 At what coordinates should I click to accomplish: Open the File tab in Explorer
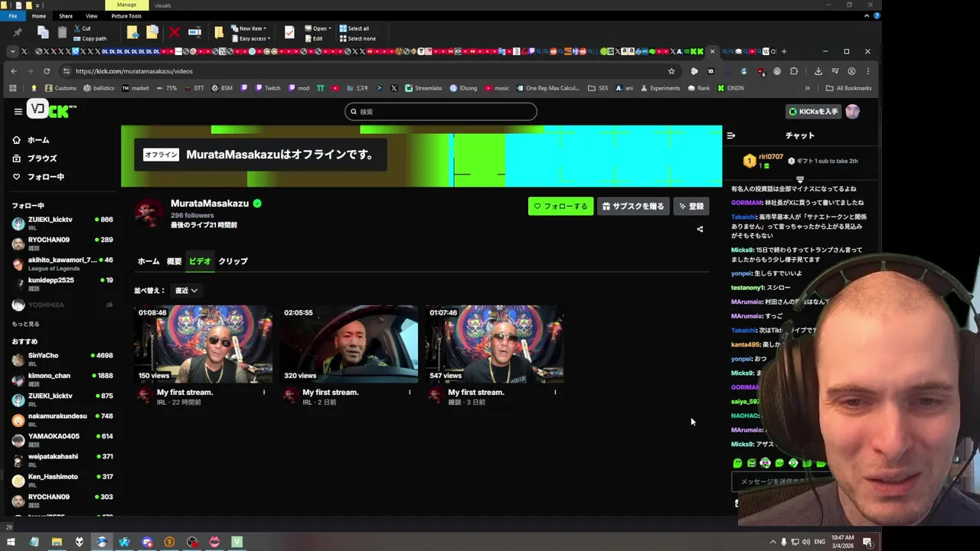click(12, 16)
